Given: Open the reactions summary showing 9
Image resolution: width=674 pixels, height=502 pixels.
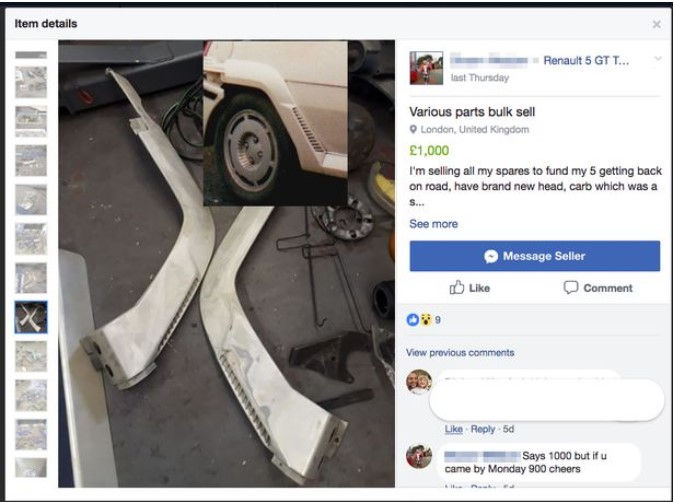Looking at the screenshot, I should coord(423,320).
